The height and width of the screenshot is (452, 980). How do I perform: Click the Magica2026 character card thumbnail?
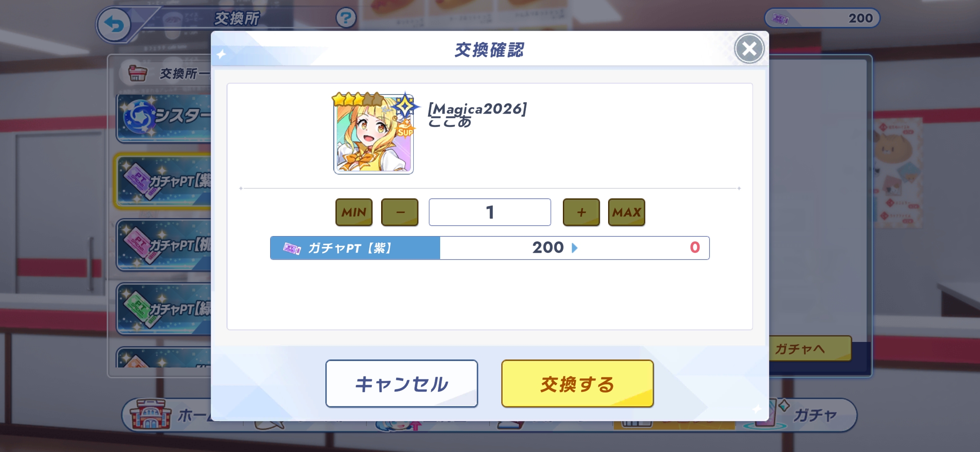coord(374,134)
